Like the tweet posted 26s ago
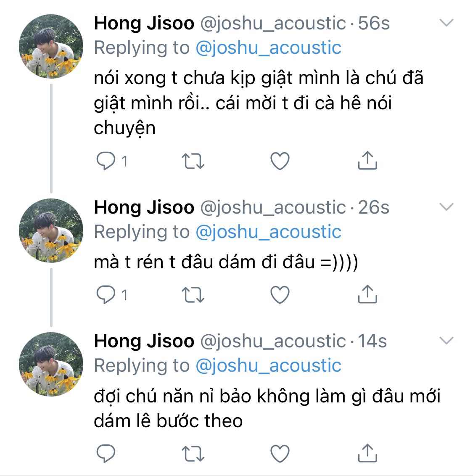This screenshot has width=473, height=476. pyautogui.click(x=280, y=295)
